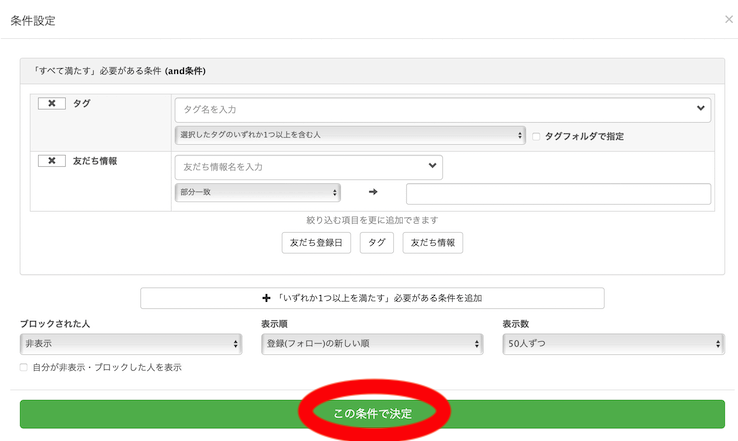
Task: Click the green この条件で決定 button
Action: 372,413
